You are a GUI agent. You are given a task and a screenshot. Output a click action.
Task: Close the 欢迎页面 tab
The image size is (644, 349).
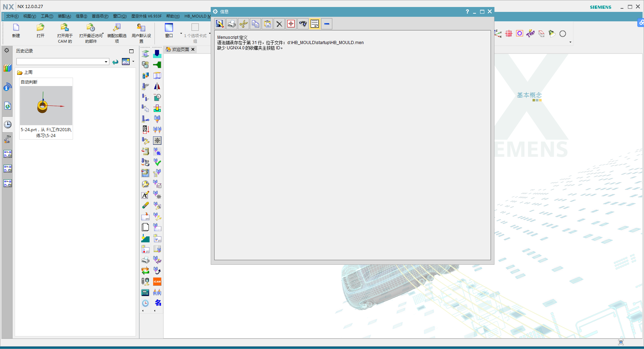(x=193, y=49)
